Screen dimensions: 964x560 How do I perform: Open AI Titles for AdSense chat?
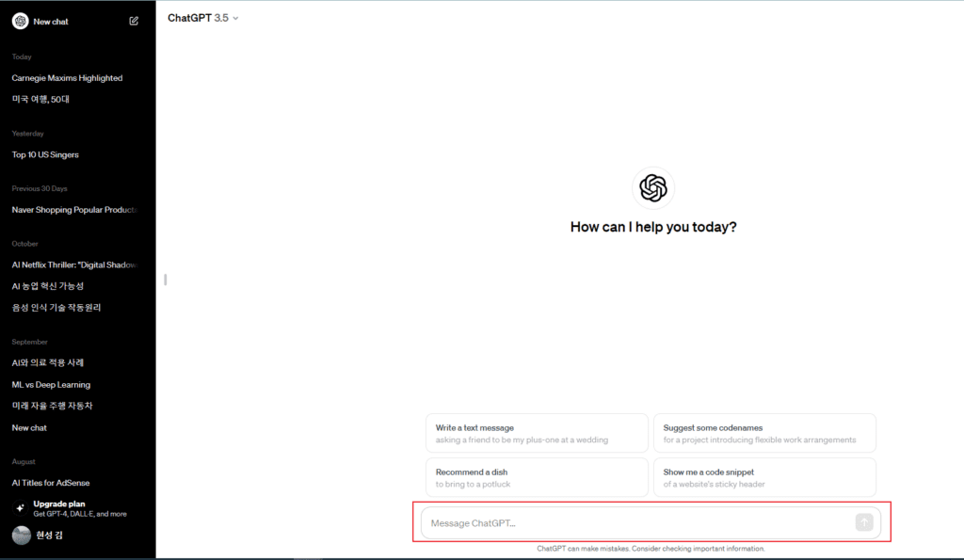51,483
